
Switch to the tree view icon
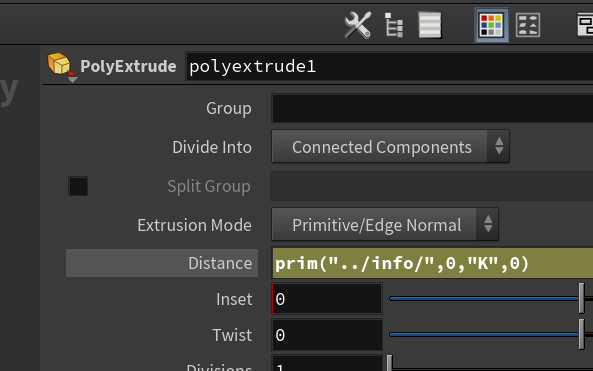[394, 25]
